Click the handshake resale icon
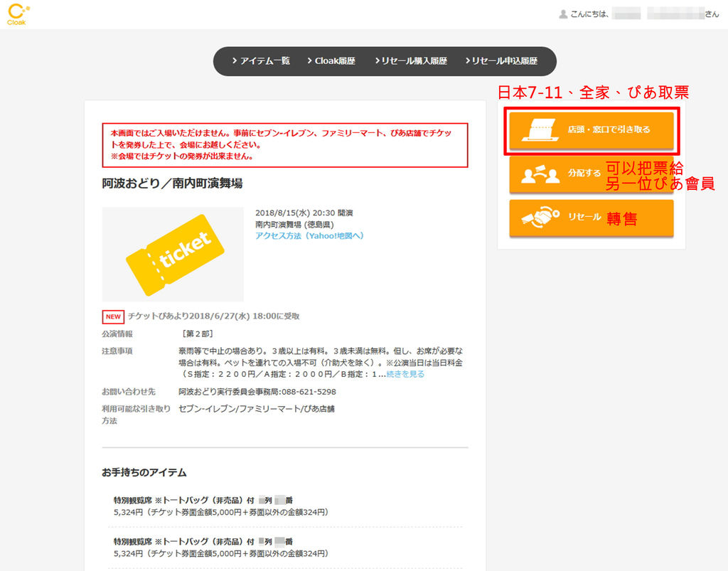728x571 pixels. (x=540, y=217)
